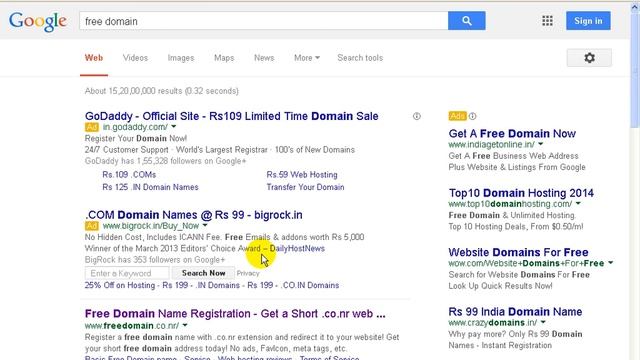
Task: Switch to the Images tab
Action: pyautogui.click(x=181, y=58)
